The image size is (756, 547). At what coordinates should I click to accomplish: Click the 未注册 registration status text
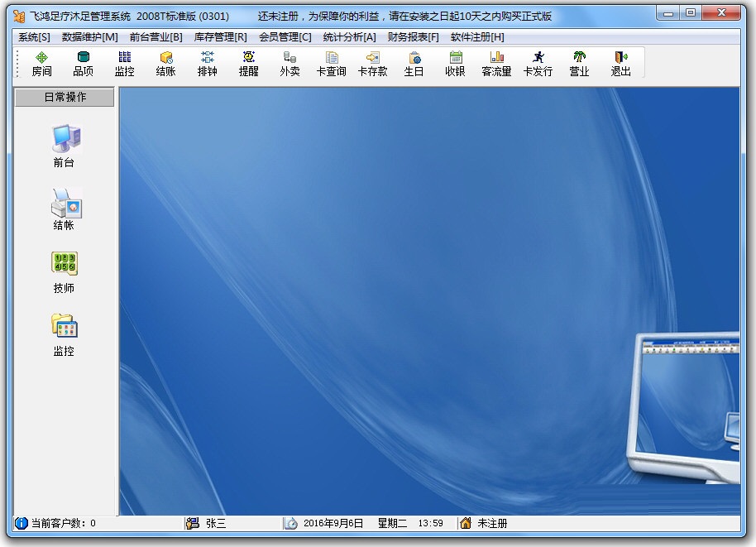492,523
